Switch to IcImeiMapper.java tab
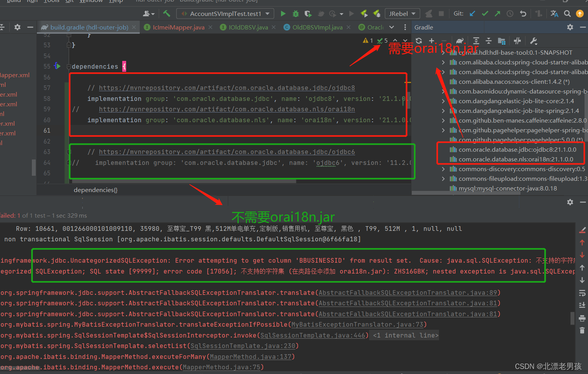 click(x=179, y=27)
